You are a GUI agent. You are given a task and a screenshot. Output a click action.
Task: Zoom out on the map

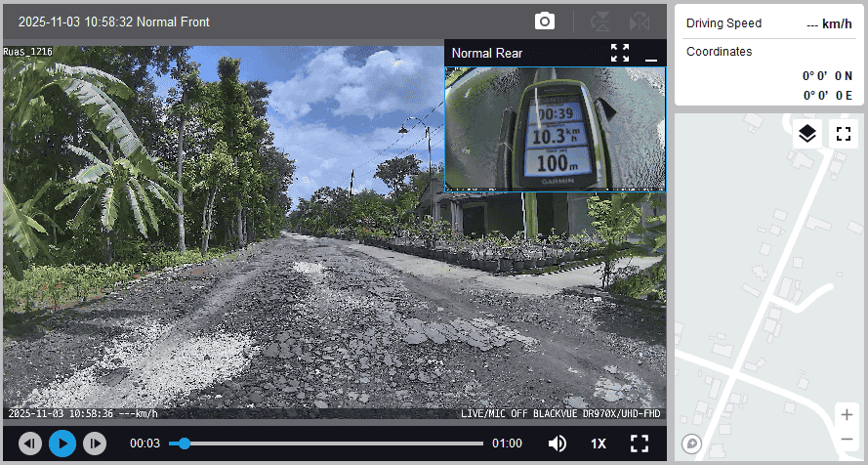click(847, 441)
